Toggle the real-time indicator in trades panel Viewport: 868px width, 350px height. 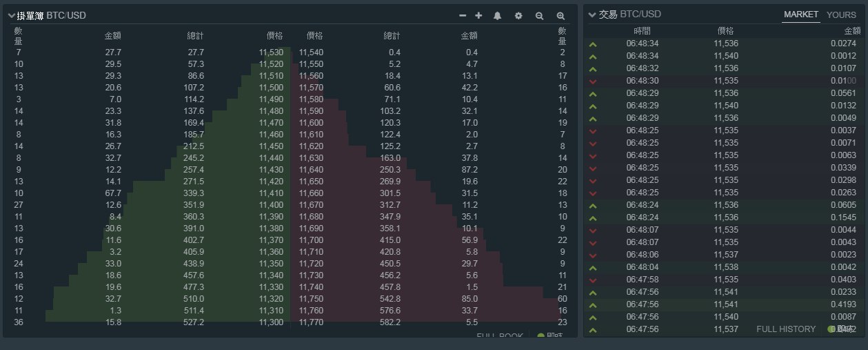[x=832, y=329]
